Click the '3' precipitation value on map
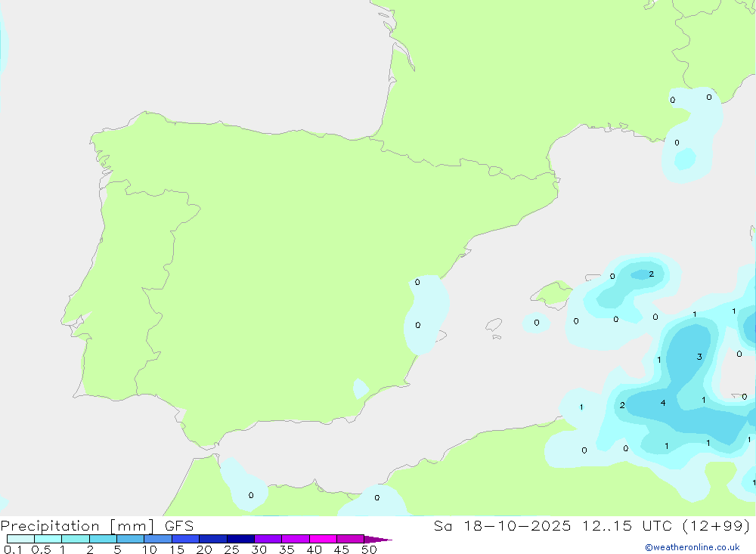 pos(699,357)
